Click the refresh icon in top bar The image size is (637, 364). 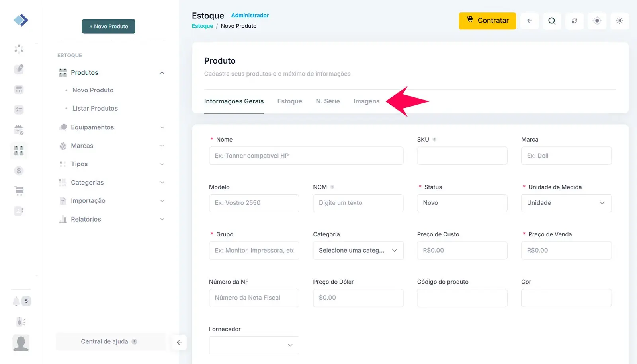point(574,21)
